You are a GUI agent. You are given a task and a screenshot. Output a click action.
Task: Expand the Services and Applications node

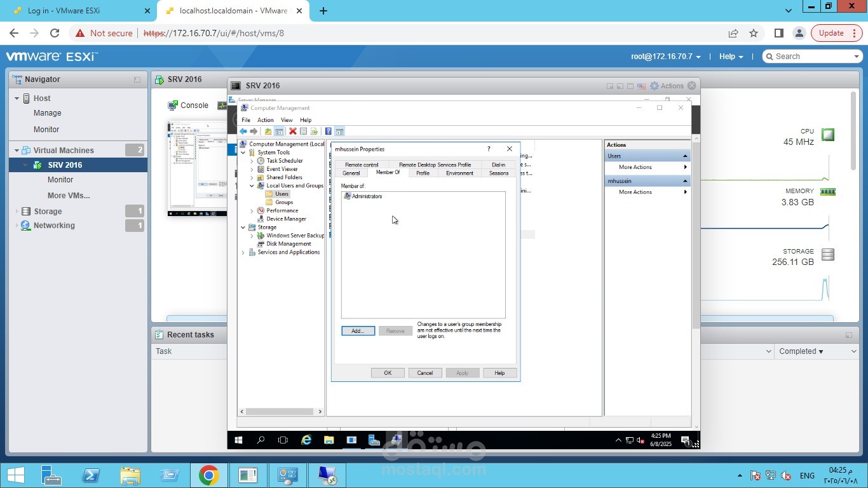point(243,252)
